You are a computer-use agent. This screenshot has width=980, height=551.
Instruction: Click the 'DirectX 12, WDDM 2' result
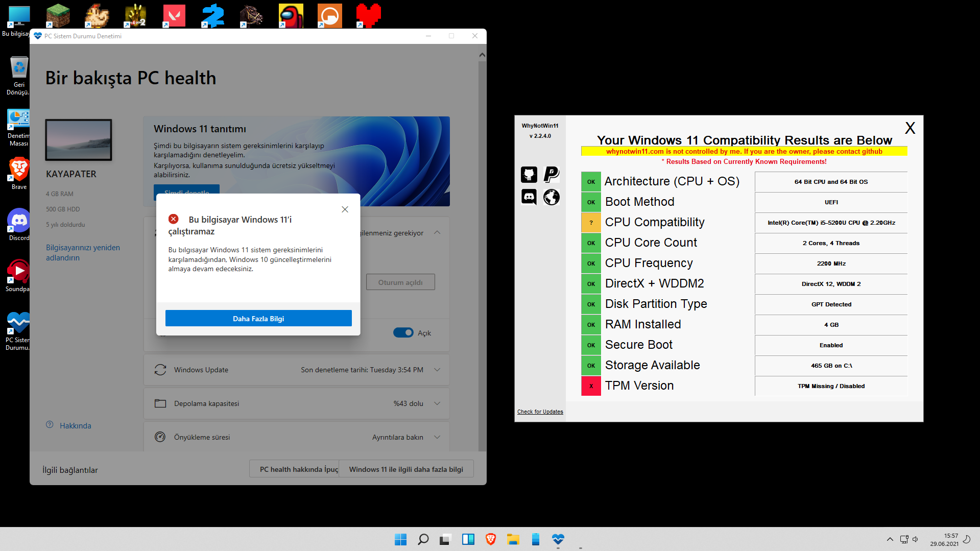point(831,284)
